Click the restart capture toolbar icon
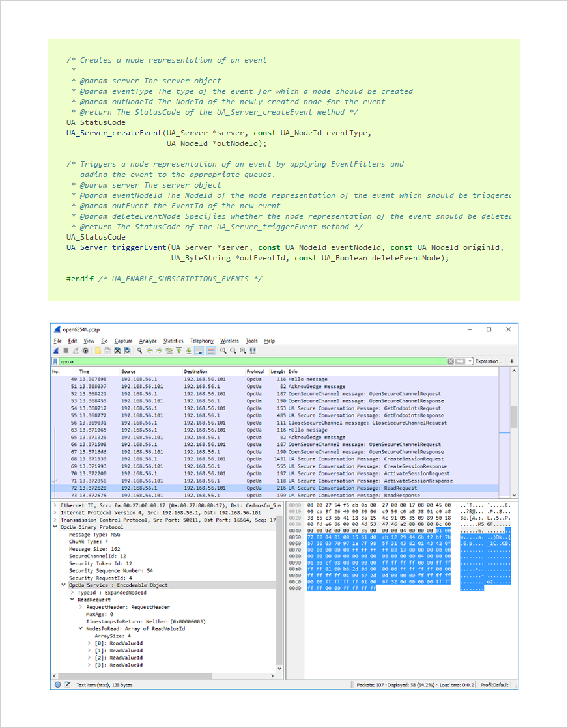 [x=76, y=350]
